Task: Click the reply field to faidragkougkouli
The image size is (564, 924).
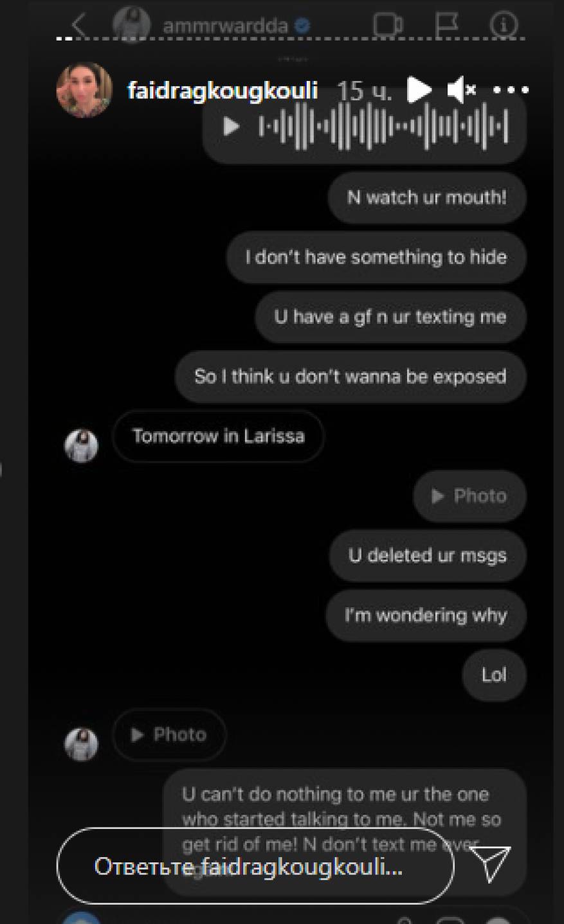Action: coord(255,866)
